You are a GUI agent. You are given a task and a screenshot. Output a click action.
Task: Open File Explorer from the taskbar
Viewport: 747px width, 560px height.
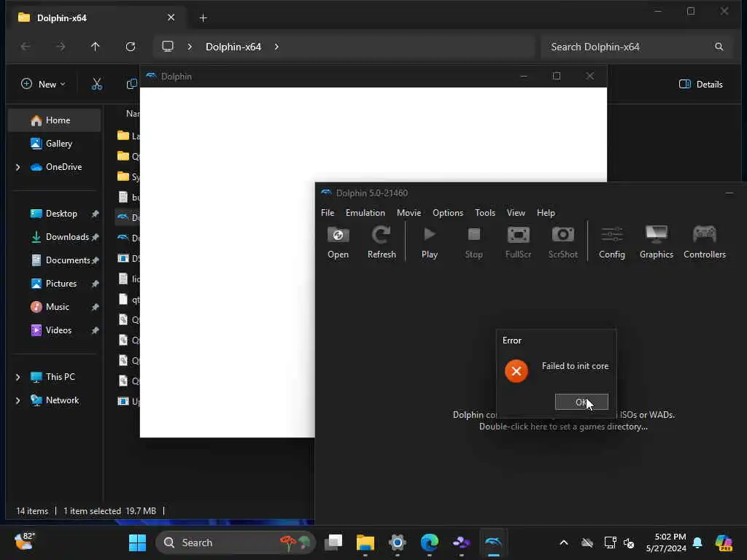[x=365, y=542]
